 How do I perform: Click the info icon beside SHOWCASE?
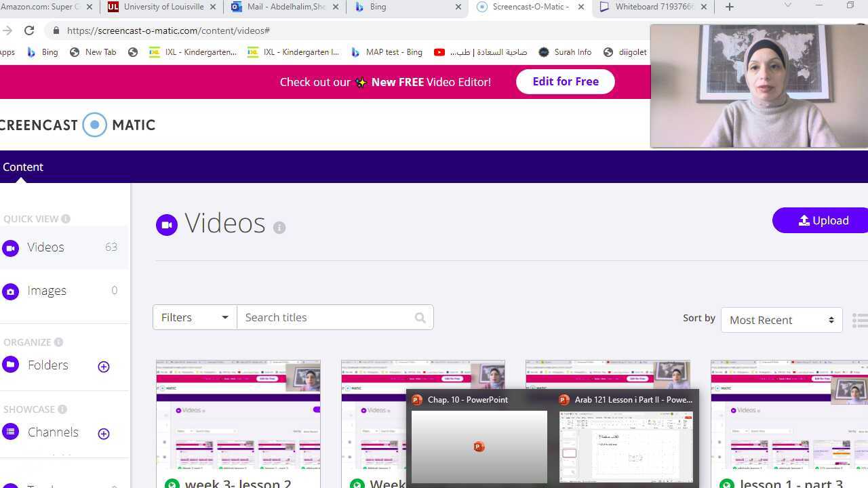tap(62, 409)
